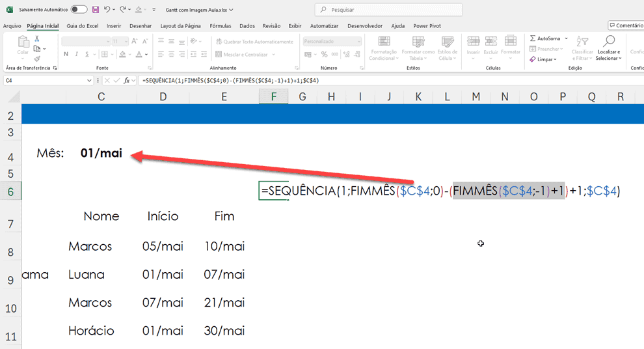The image size is (644, 349).
Task: Select column F header
Action: click(x=273, y=96)
